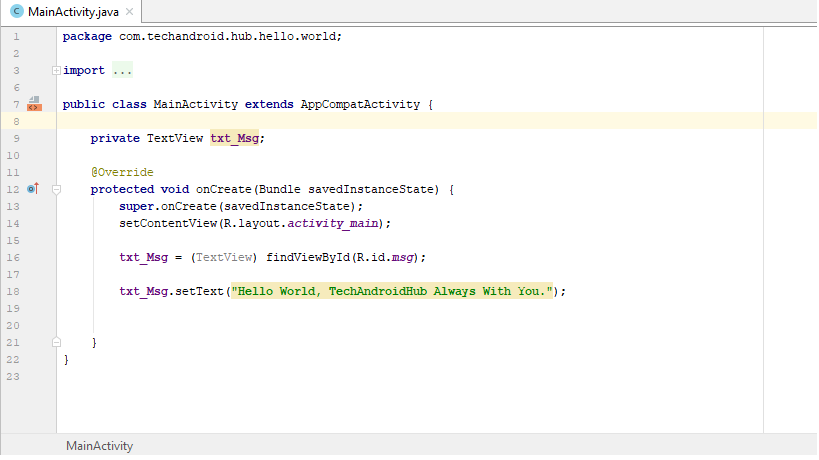Place cursor on empty highlighted line 8

click(x=400, y=121)
